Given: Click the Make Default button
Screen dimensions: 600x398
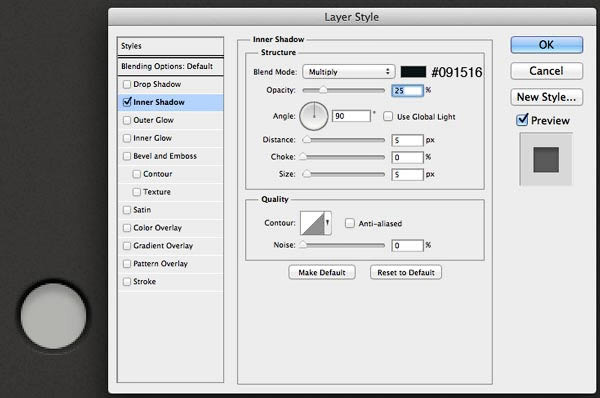Looking at the screenshot, I should click(322, 272).
